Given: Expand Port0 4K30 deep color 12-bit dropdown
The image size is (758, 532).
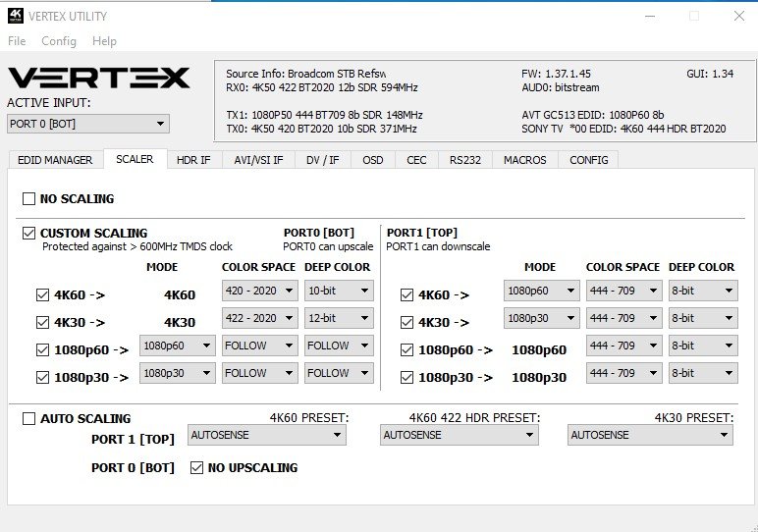Looking at the screenshot, I should [x=338, y=318].
